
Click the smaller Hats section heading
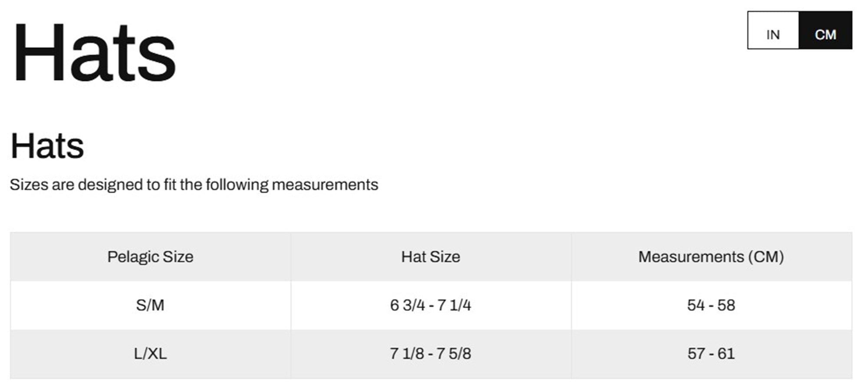coord(47,146)
